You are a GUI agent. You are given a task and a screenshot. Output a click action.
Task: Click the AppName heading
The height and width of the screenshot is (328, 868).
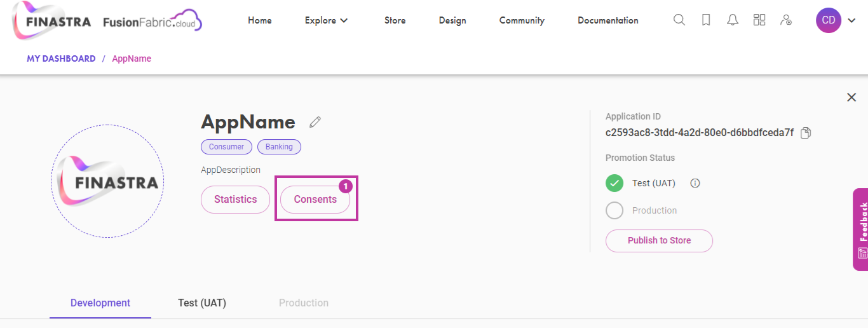(248, 122)
